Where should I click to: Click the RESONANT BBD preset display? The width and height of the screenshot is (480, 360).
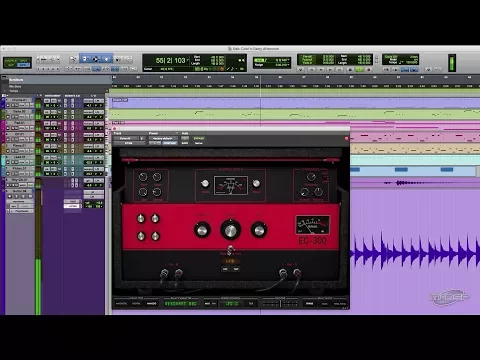tap(181, 303)
